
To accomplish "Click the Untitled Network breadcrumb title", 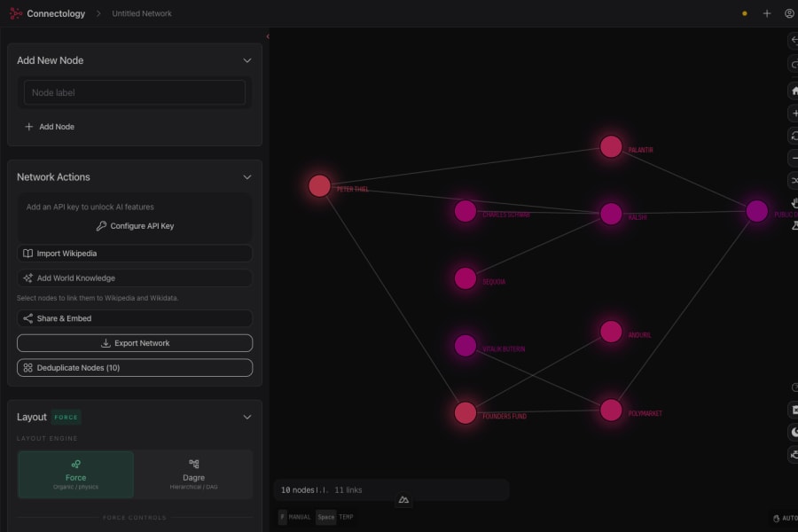I will click(142, 14).
